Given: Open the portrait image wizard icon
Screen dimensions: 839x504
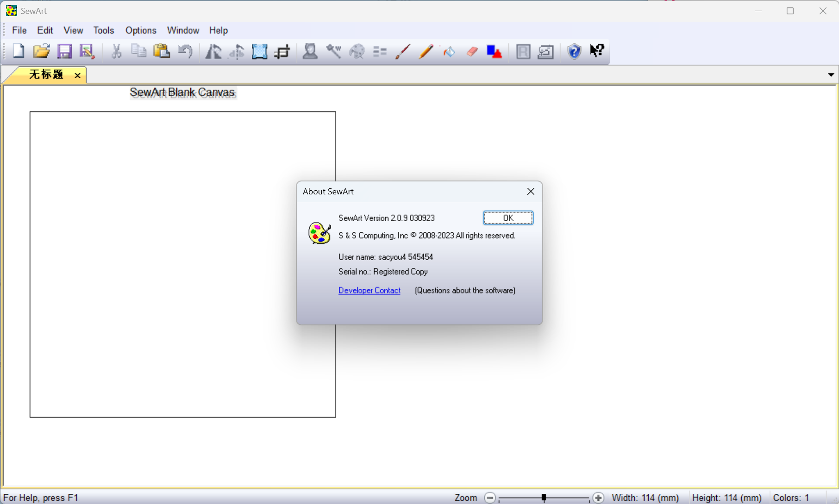Looking at the screenshot, I should [310, 51].
